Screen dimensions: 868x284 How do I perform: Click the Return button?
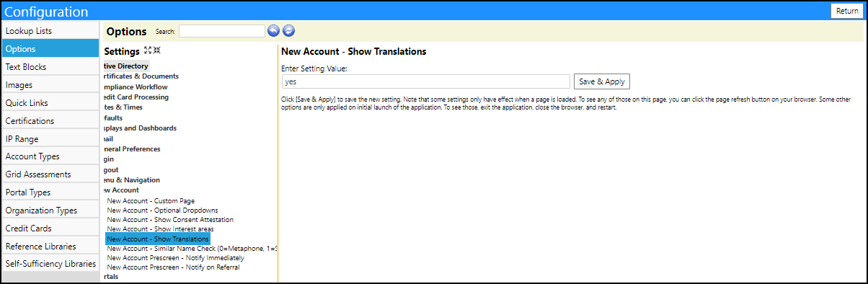847,11
